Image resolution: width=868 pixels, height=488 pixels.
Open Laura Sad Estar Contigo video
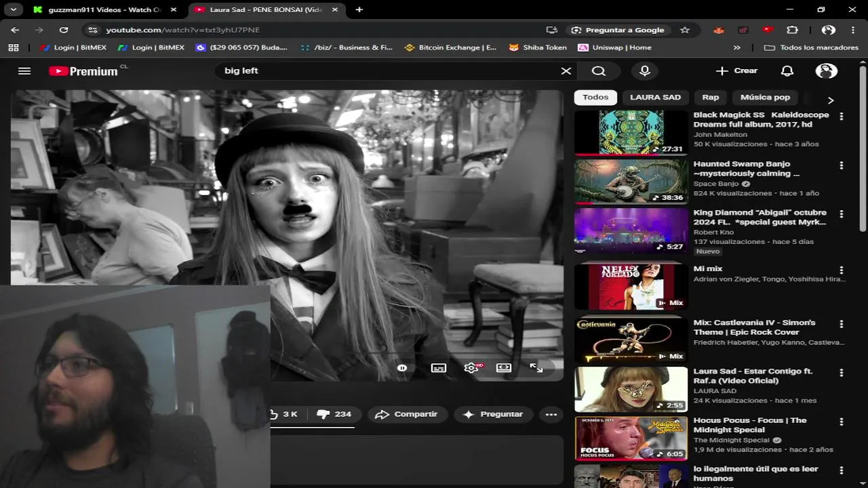coord(631,389)
